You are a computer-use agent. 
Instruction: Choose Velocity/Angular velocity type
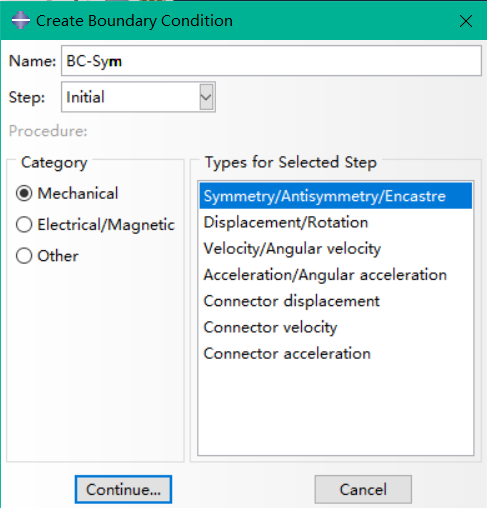336,249
